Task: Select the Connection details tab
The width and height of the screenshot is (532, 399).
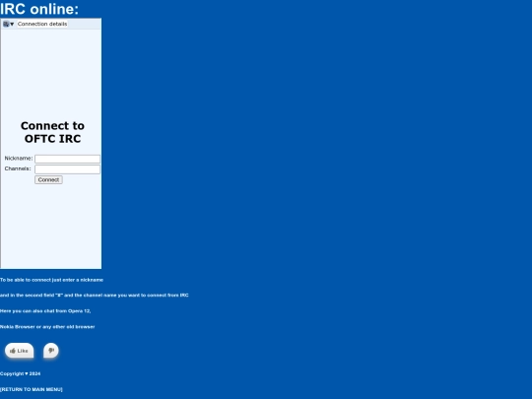Action: 42,24
